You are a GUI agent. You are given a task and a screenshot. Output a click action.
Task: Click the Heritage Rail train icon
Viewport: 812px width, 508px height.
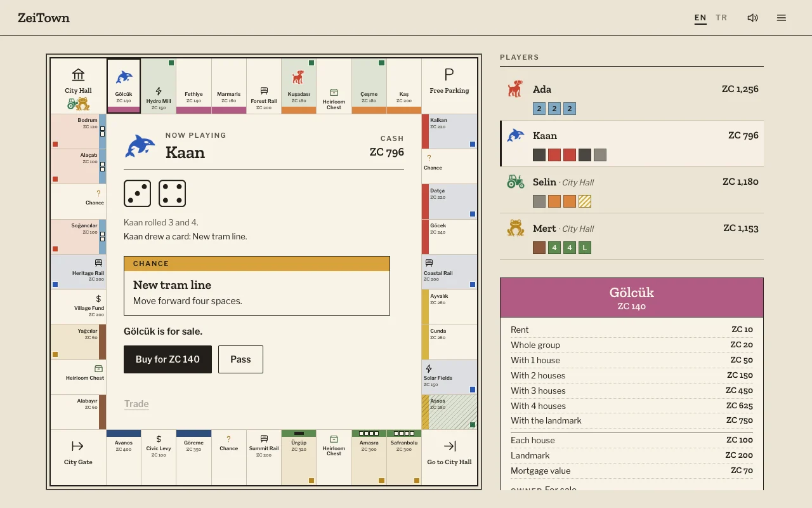tap(98, 263)
